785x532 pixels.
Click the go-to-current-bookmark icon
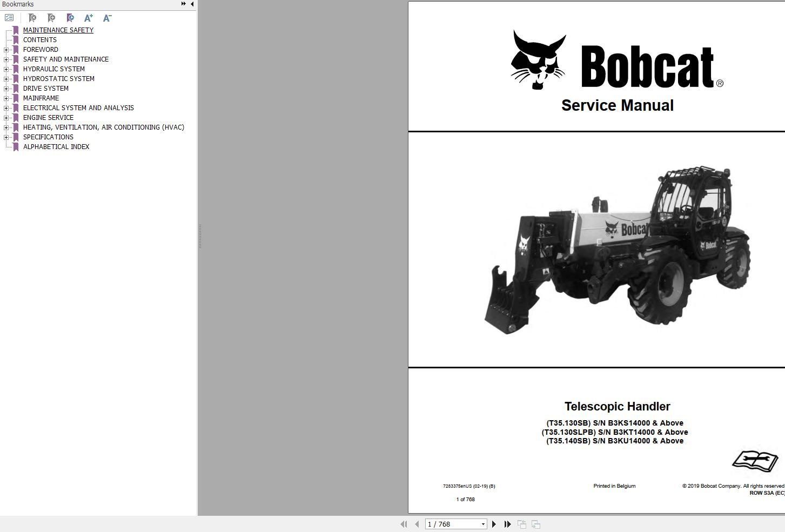pyautogui.click(x=70, y=18)
